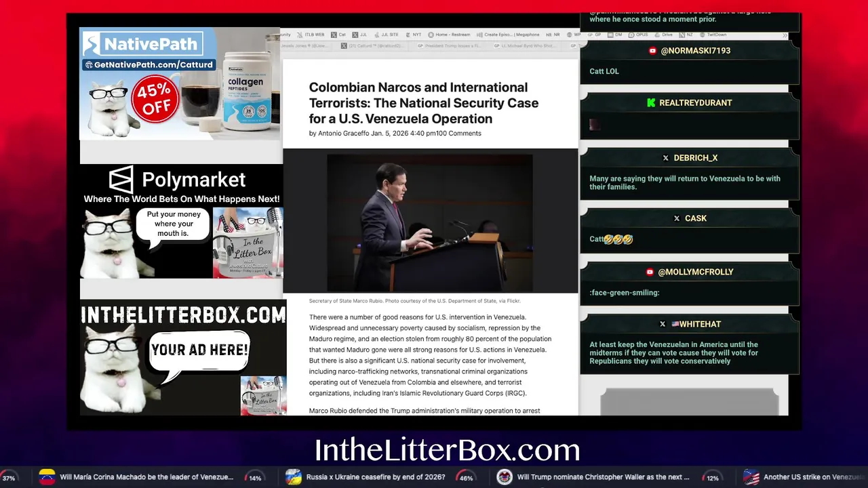Select the CASK username
The width and height of the screenshot is (868, 488).
(696, 218)
